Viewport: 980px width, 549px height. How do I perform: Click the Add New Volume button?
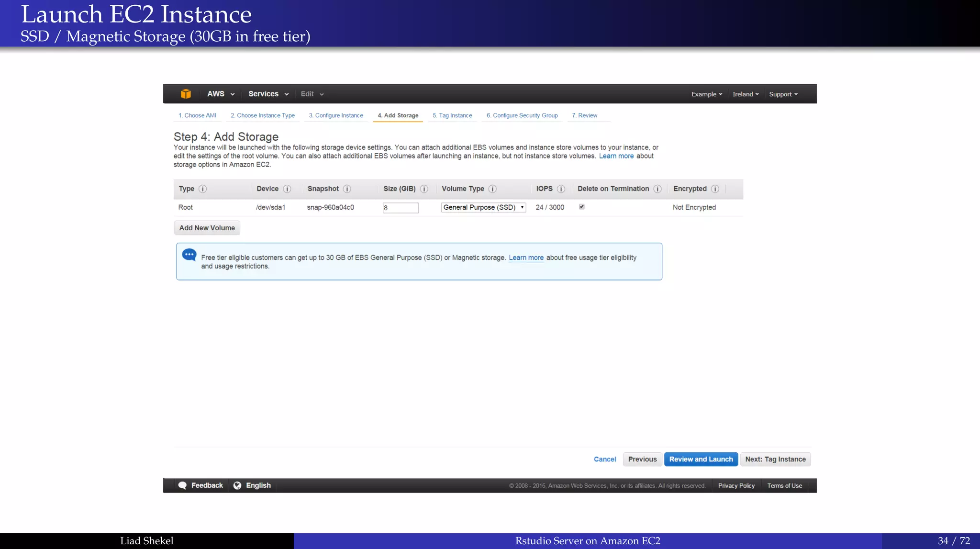tap(207, 228)
